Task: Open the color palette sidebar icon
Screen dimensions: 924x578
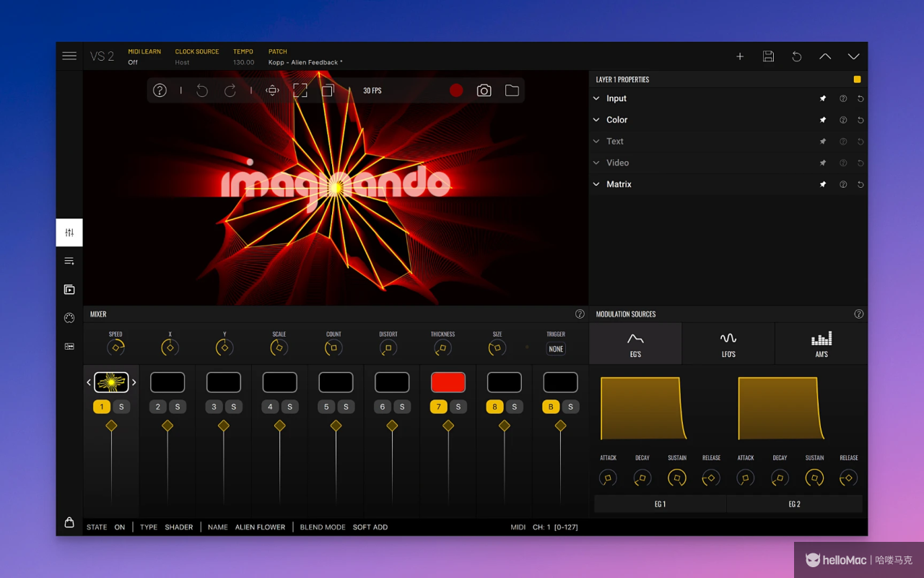Action: [69, 318]
